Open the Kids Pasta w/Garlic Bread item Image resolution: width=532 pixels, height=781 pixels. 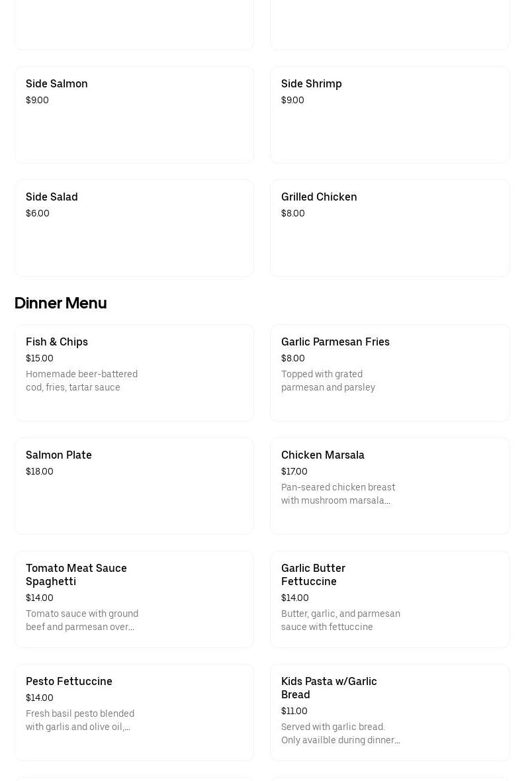(389, 712)
